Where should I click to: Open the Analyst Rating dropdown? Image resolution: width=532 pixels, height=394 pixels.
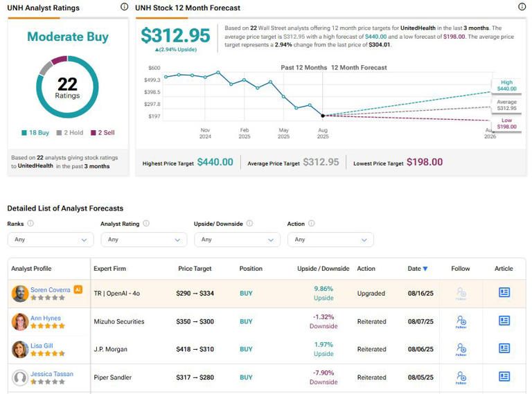(x=143, y=240)
